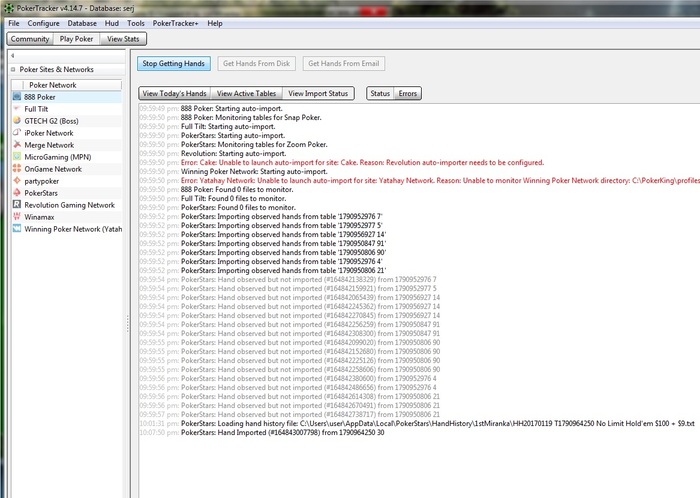Click the MicroGaming (MPN) icon
700x498 pixels.
[x=17, y=157]
